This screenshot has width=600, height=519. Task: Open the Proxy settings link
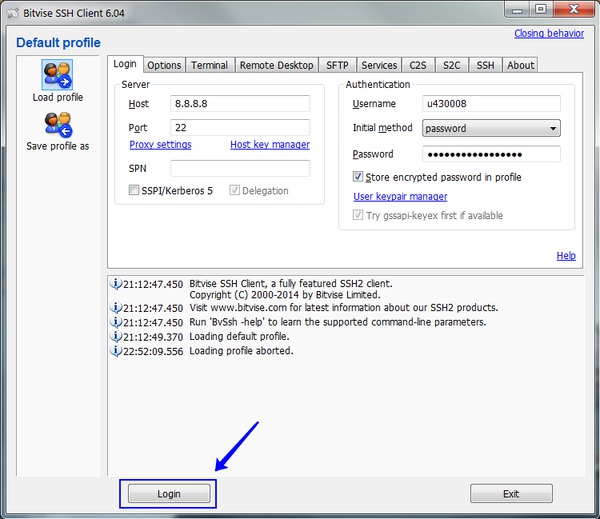160,145
